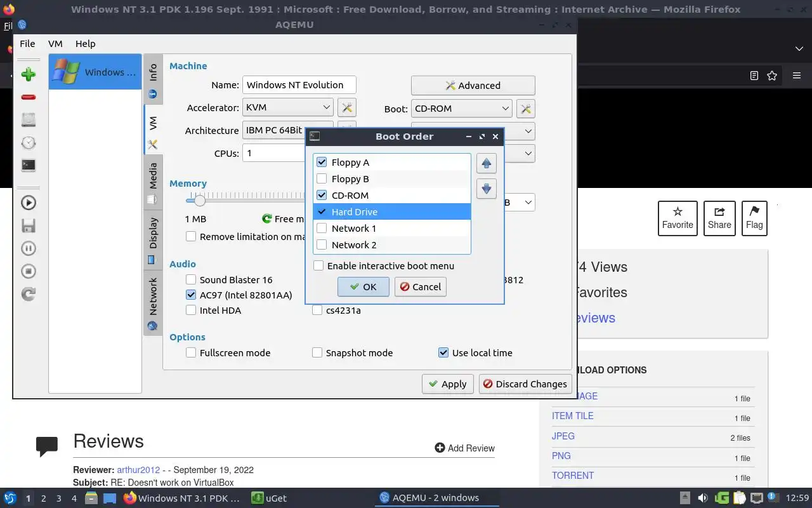
Task: Open the Firefox hamburger menu
Action: (797, 76)
